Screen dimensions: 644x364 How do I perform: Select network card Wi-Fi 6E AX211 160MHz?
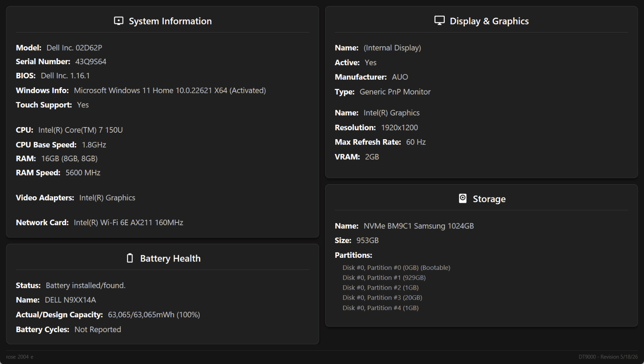[128, 222]
